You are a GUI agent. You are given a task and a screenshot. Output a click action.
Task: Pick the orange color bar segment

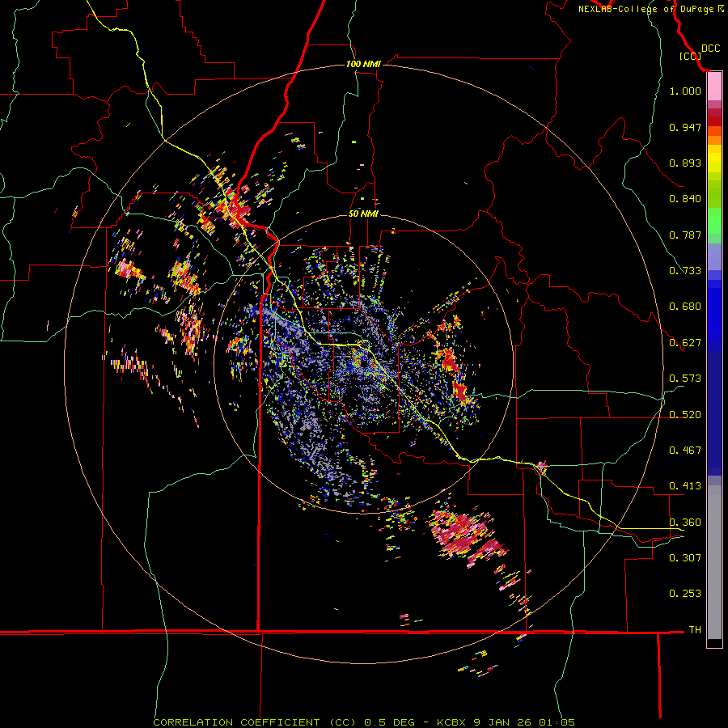click(x=714, y=140)
